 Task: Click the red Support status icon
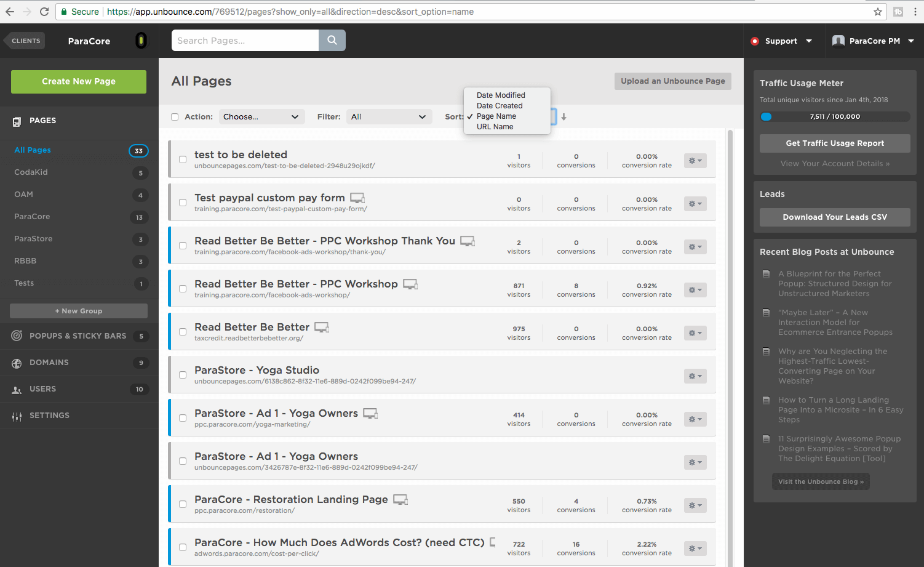(755, 41)
